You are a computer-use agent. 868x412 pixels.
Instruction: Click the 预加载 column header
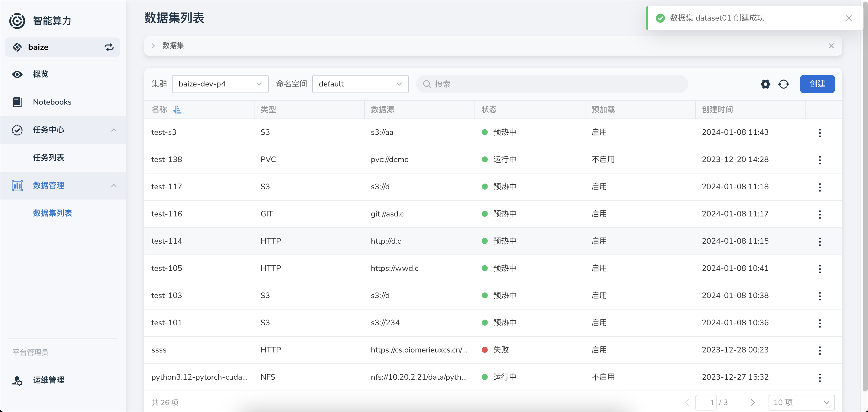(603, 109)
